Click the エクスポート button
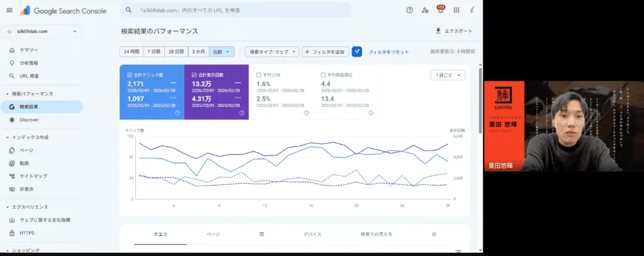The height and width of the screenshot is (256, 644). [454, 31]
